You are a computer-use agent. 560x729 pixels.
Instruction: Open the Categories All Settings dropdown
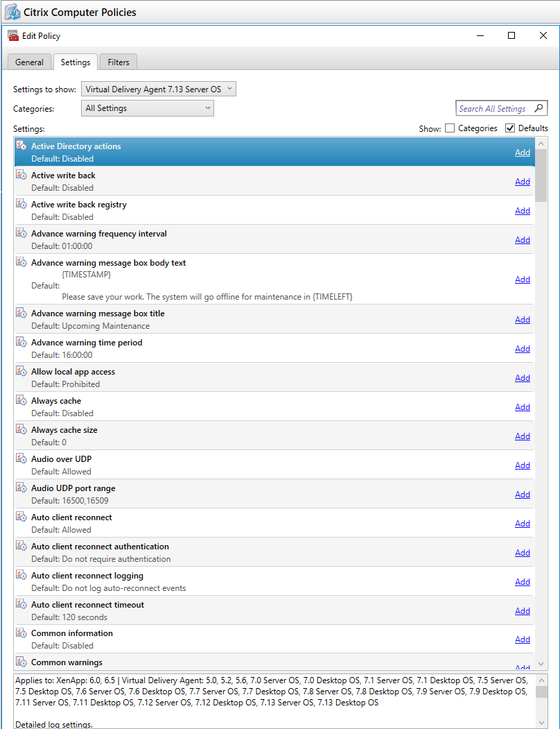pos(148,108)
